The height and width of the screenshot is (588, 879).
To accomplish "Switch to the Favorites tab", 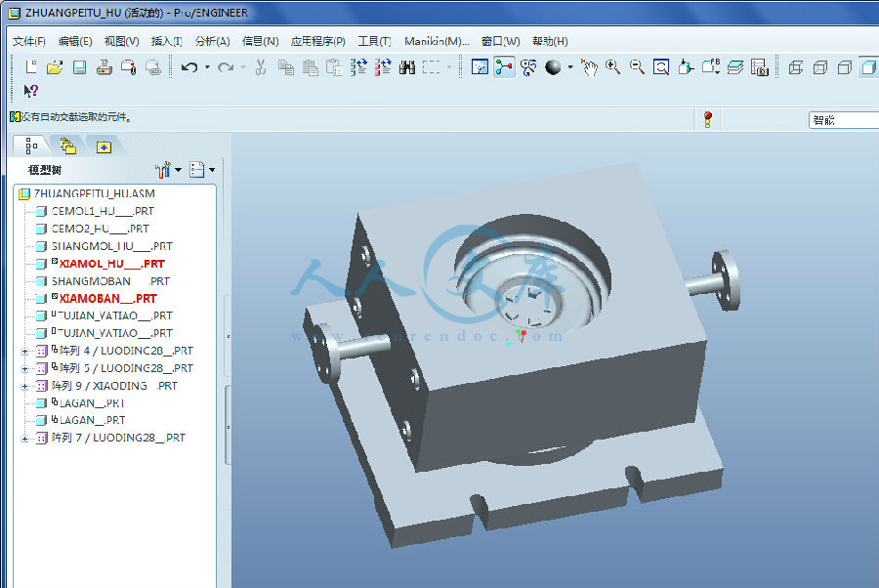I will [x=104, y=147].
